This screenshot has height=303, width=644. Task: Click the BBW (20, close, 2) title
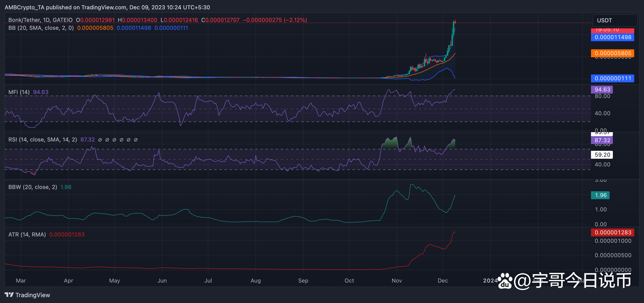(x=33, y=187)
